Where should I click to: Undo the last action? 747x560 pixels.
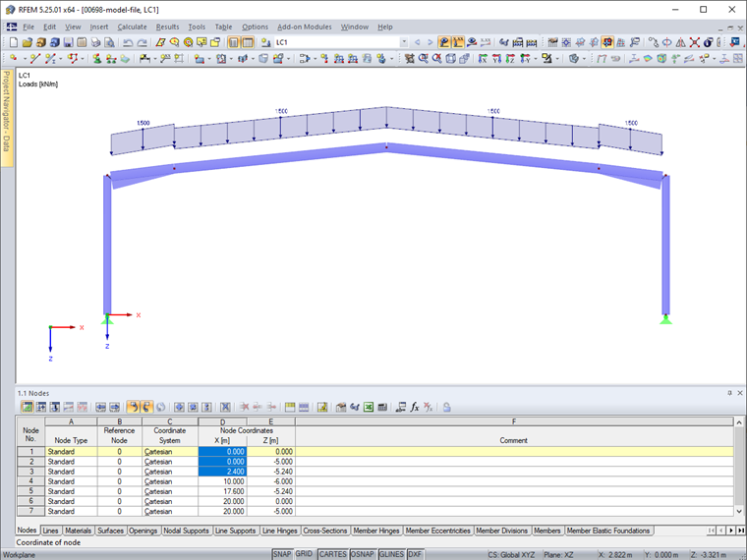point(128,42)
